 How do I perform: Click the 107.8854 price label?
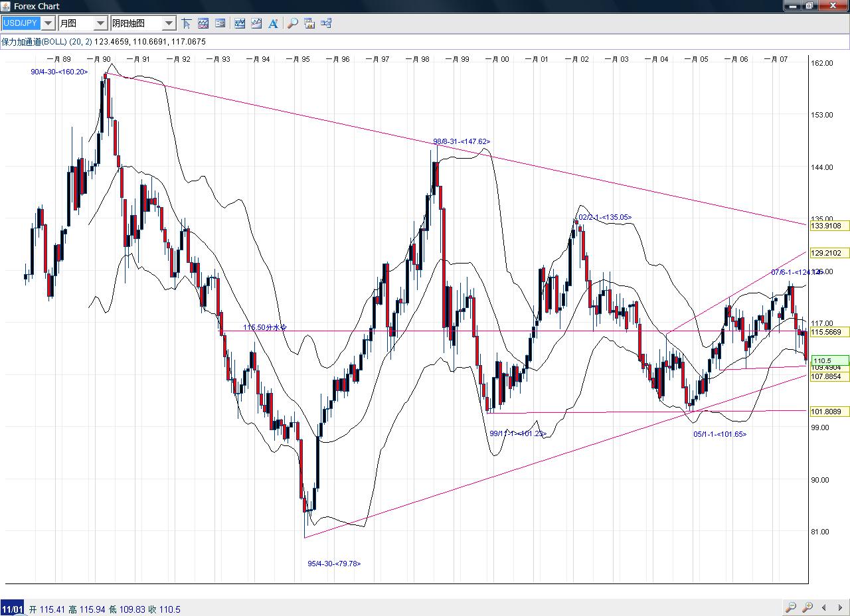coord(828,376)
